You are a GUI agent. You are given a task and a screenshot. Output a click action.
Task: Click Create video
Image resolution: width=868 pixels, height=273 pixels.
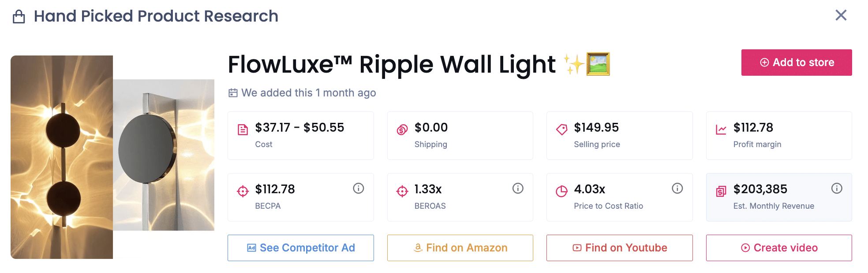coord(779,247)
